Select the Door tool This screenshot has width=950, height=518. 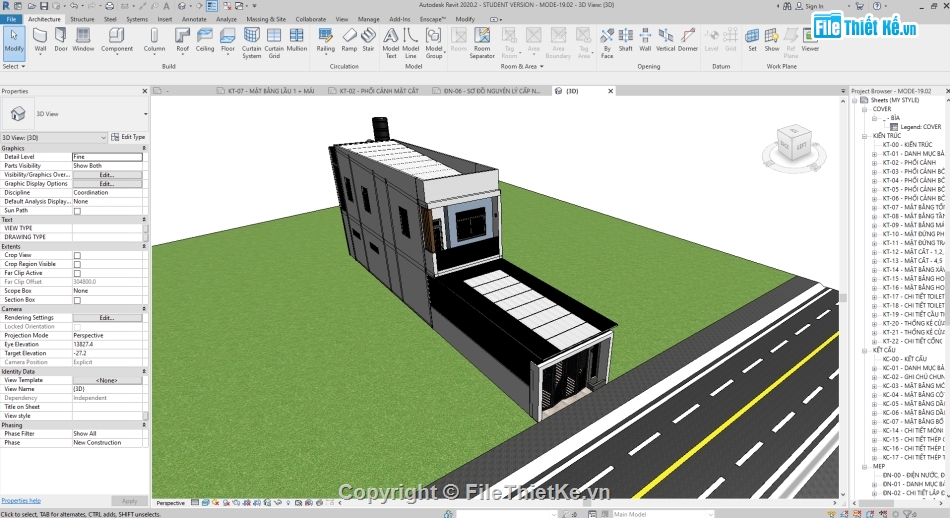(61, 40)
